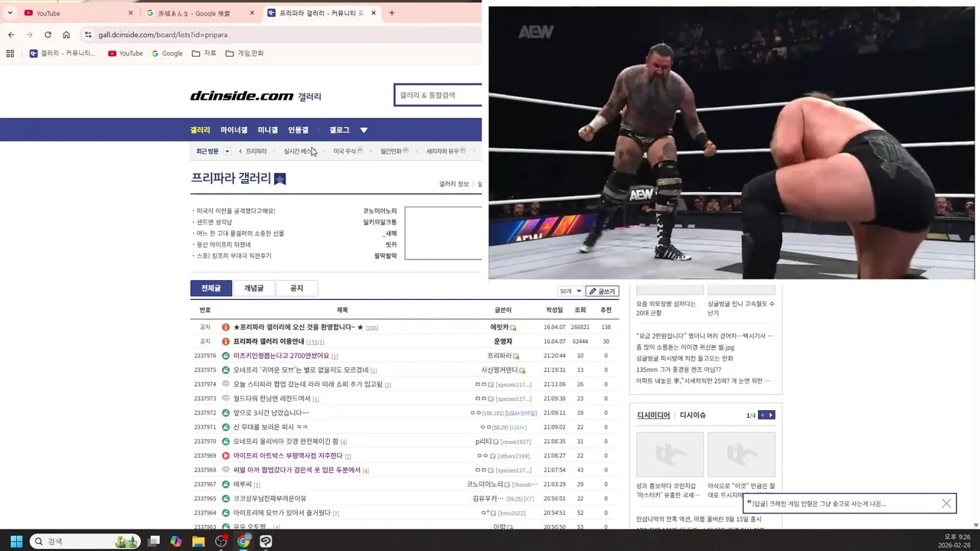
Task: Open the 50개 posts-per-page dropdown
Action: [570, 292]
